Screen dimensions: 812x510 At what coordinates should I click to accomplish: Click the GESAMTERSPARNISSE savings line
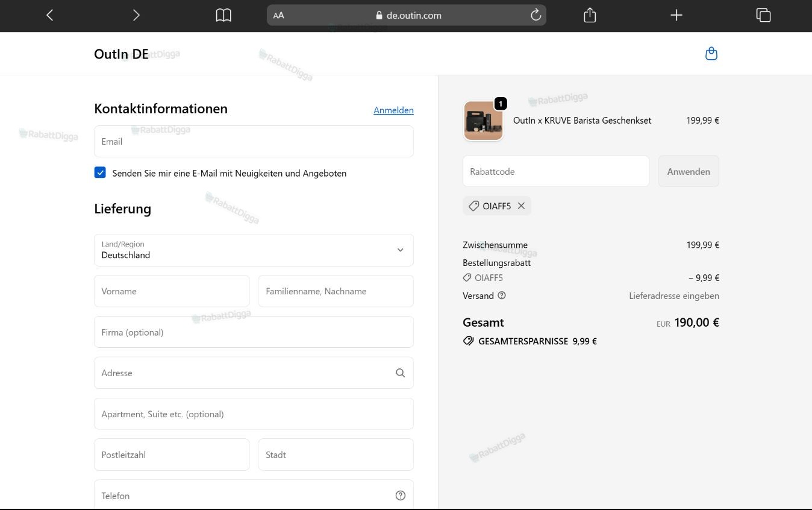pyautogui.click(x=530, y=341)
